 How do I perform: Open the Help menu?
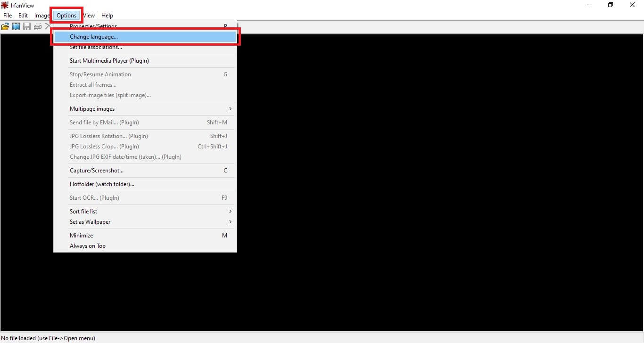(x=107, y=16)
